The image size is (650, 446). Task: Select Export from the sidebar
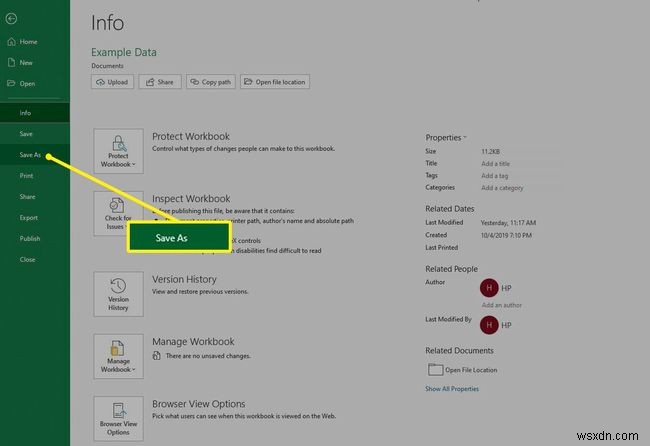29,218
